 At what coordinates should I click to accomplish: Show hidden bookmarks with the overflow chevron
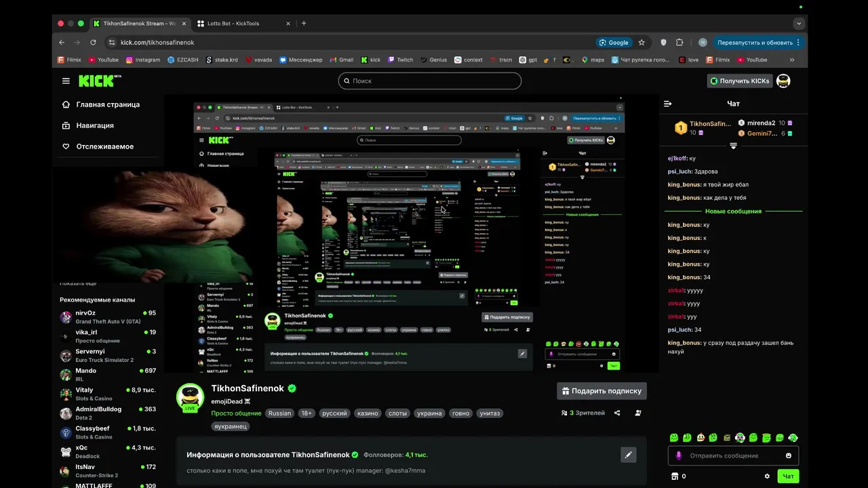[x=792, y=60]
